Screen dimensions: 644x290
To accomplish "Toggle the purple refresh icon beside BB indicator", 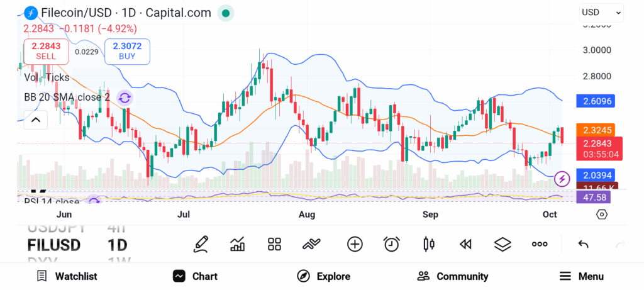I will click(x=125, y=98).
